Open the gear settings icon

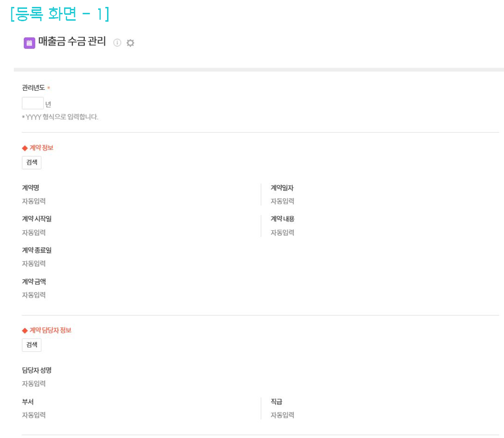130,43
